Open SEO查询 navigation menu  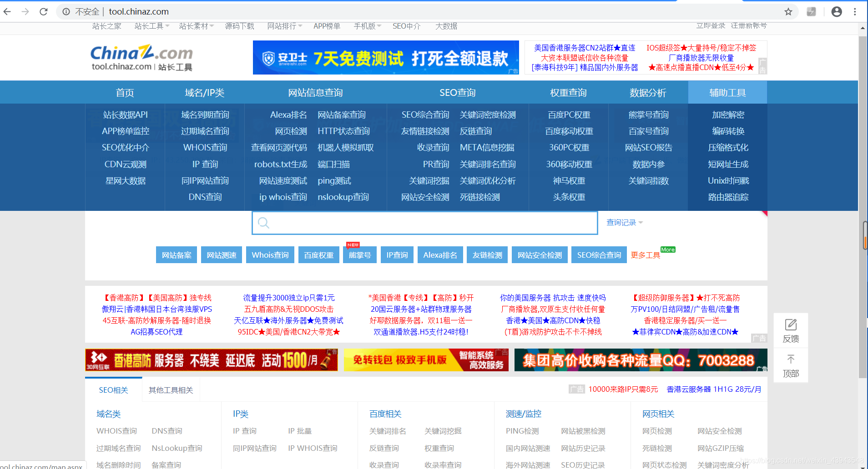458,93
